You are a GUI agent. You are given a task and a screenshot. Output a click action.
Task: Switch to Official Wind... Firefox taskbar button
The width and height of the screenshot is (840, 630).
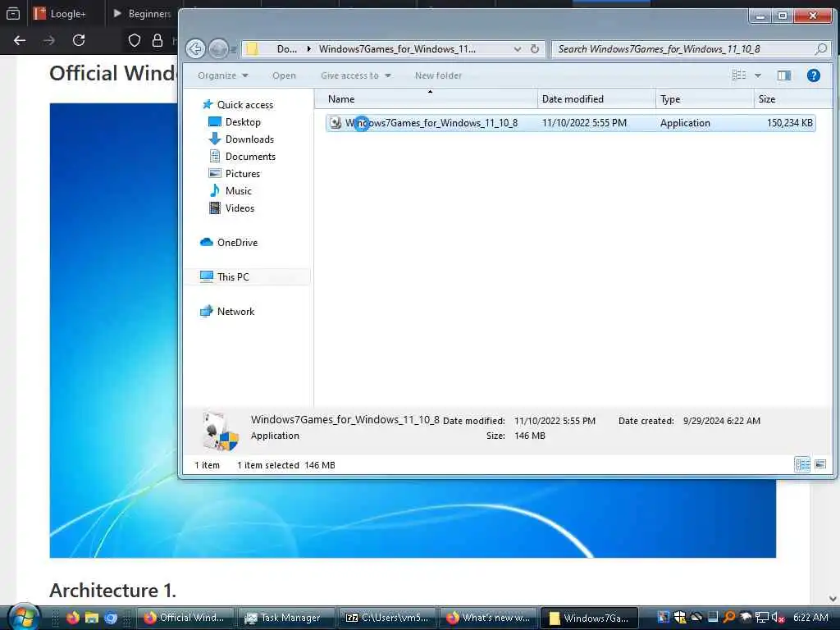pyautogui.click(x=185, y=618)
